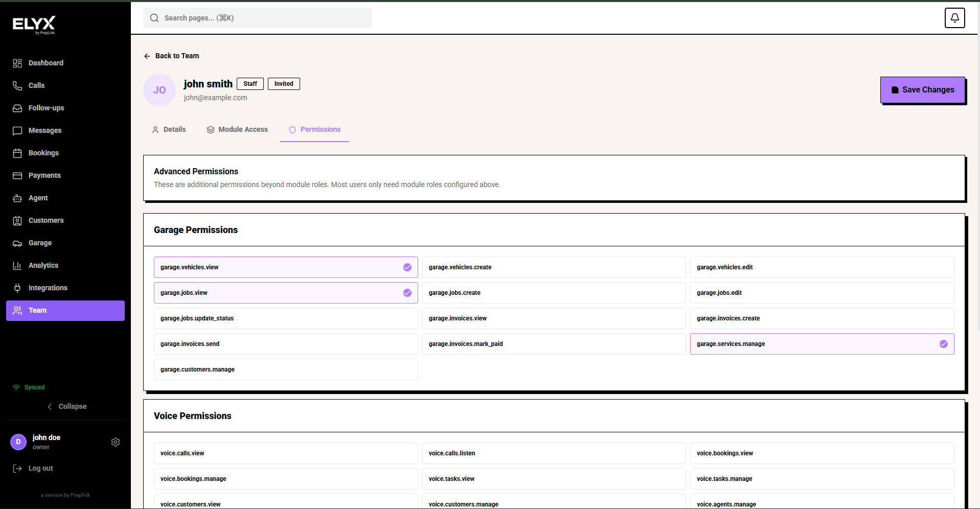Click the back arrow icon
The height and width of the screenshot is (509, 980).
coord(147,56)
